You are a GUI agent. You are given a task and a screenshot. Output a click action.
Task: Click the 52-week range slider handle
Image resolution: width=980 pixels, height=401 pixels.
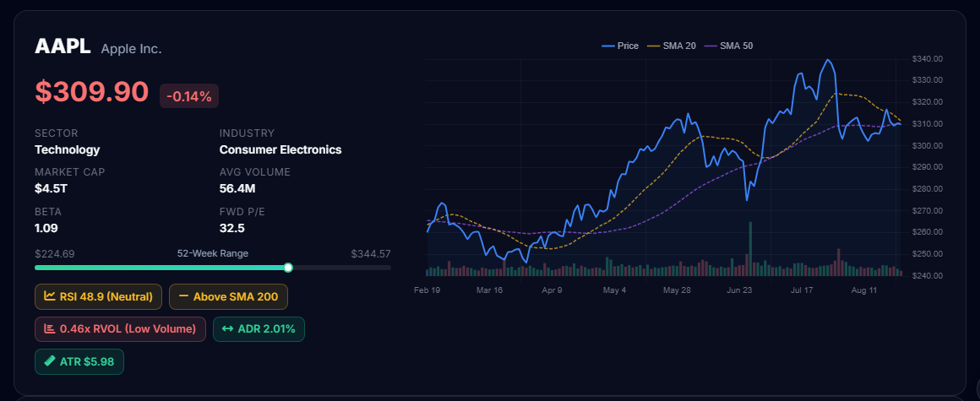pyautogui.click(x=288, y=268)
